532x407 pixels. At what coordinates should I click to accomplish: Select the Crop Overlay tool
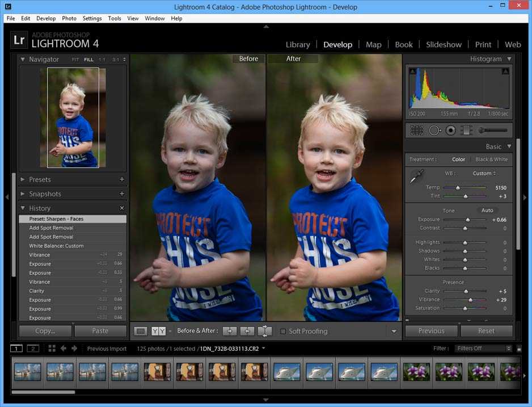(x=417, y=131)
